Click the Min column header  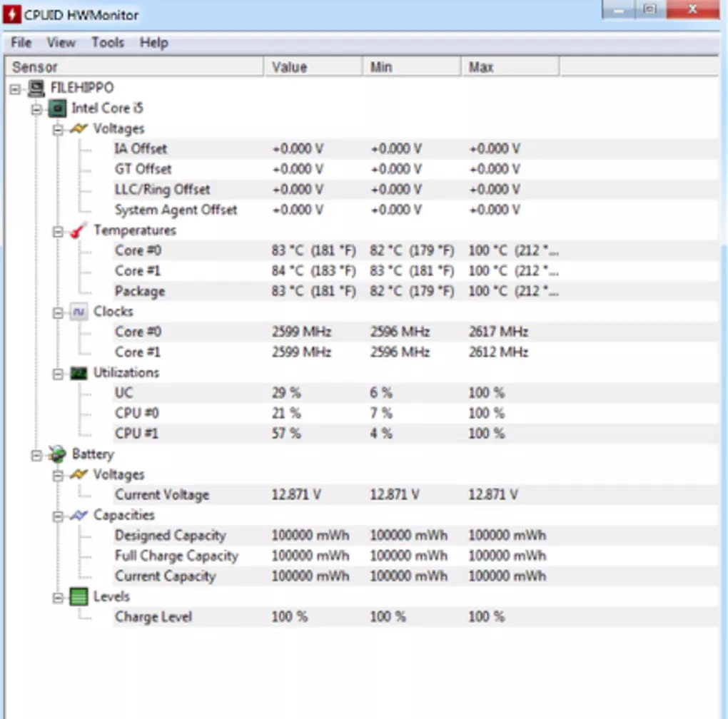pos(411,67)
